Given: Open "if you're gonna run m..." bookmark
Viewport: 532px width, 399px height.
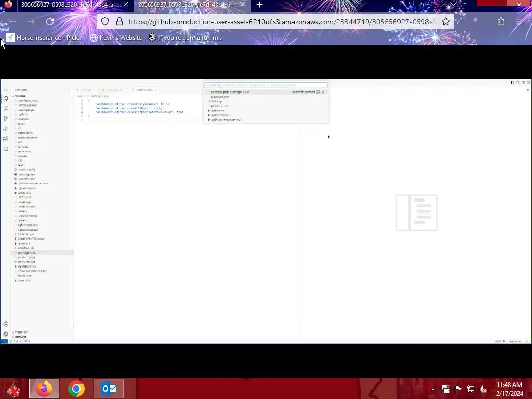Looking at the screenshot, I should click(186, 38).
